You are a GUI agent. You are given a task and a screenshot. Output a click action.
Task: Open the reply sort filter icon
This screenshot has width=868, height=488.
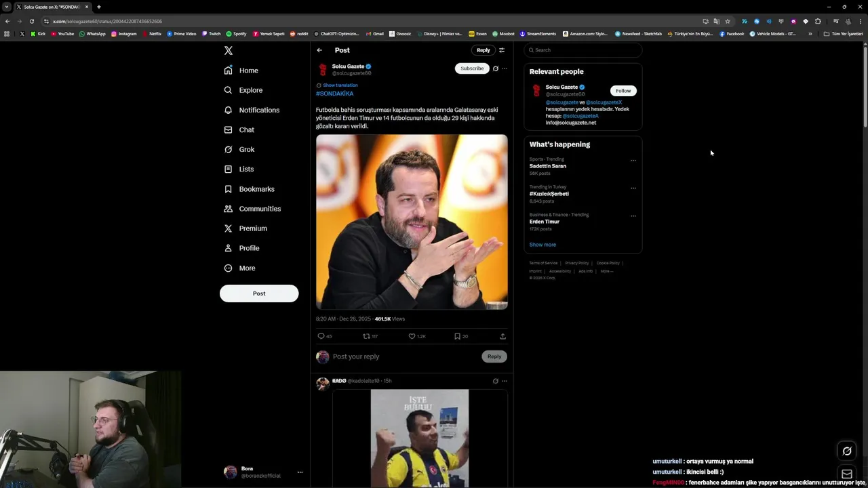(502, 50)
